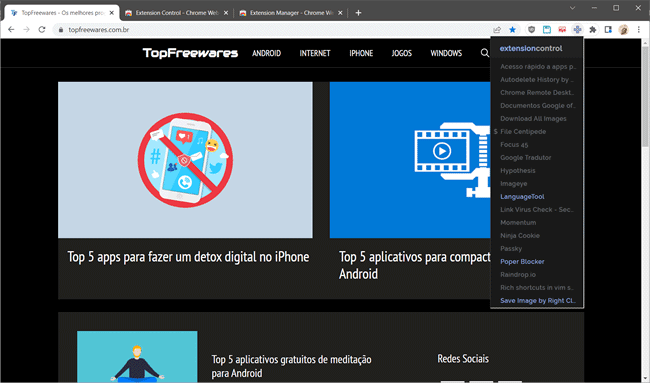Open Chrome three-dot menu
Image resolution: width=650 pixels, height=383 pixels.
click(639, 29)
